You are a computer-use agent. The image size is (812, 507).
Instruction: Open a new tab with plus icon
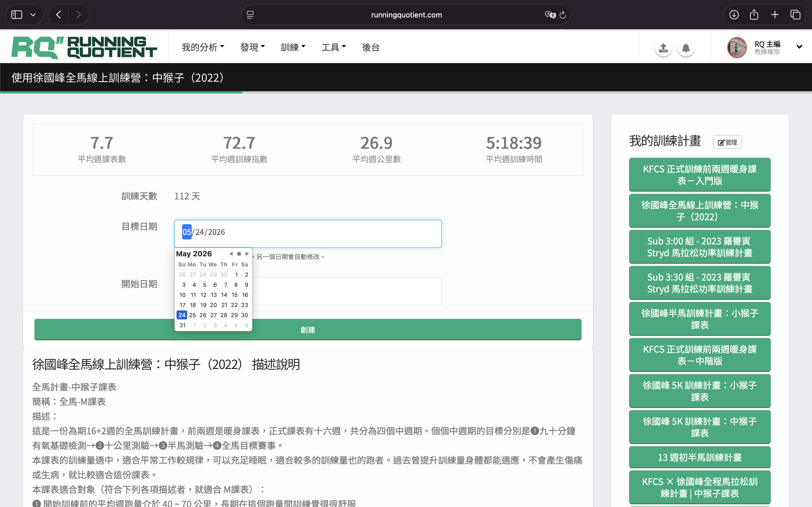coord(775,15)
